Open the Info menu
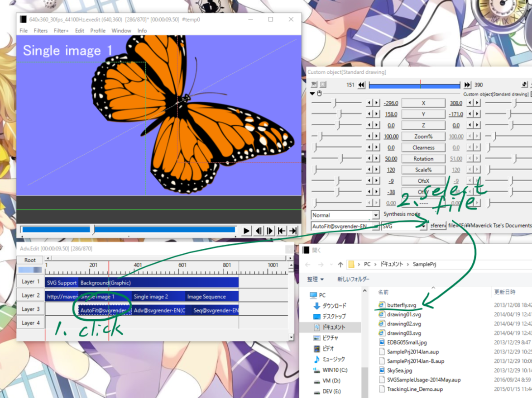The image size is (532, 398). coord(142,30)
